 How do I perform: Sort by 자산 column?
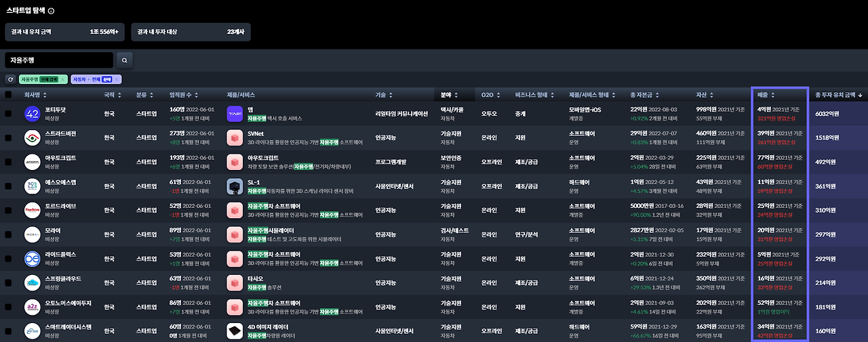(x=705, y=95)
